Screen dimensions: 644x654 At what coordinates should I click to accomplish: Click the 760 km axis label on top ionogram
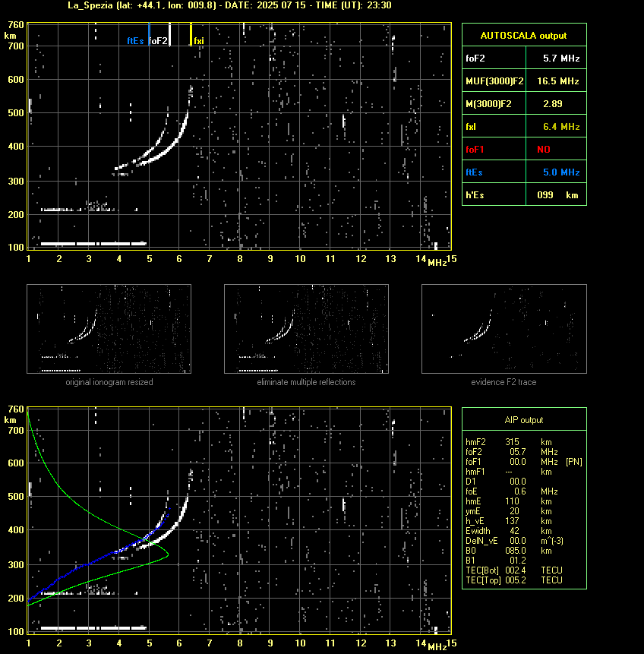click(16, 25)
